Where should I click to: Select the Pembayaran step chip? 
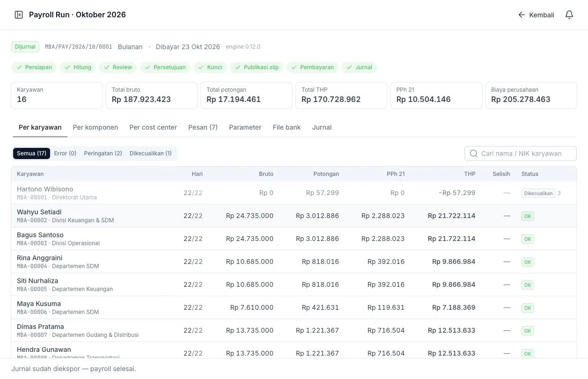[312, 67]
